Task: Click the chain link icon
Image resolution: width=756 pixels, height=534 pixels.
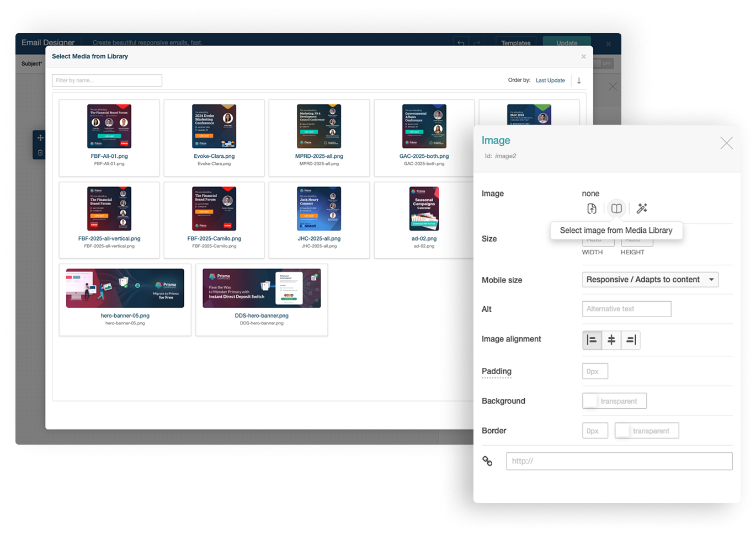Action: click(487, 461)
